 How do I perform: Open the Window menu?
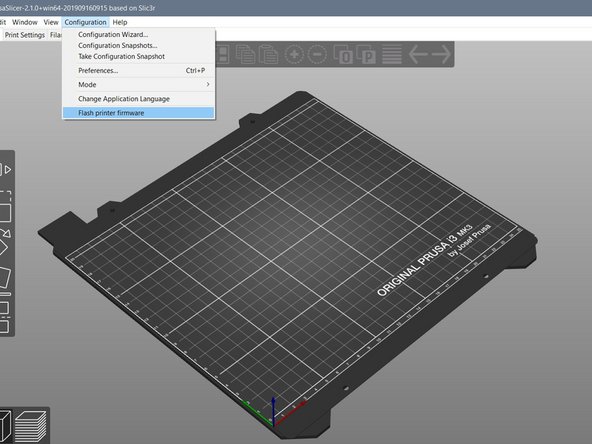point(25,22)
